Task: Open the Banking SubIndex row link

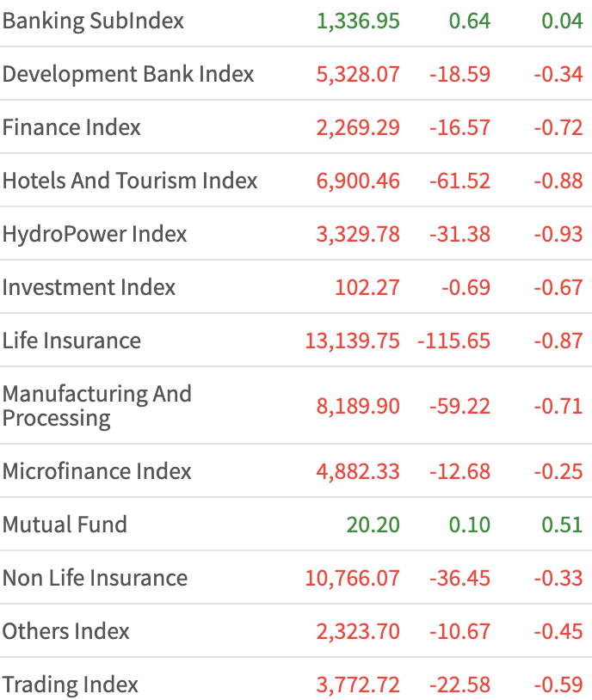Action: [93, 21]
